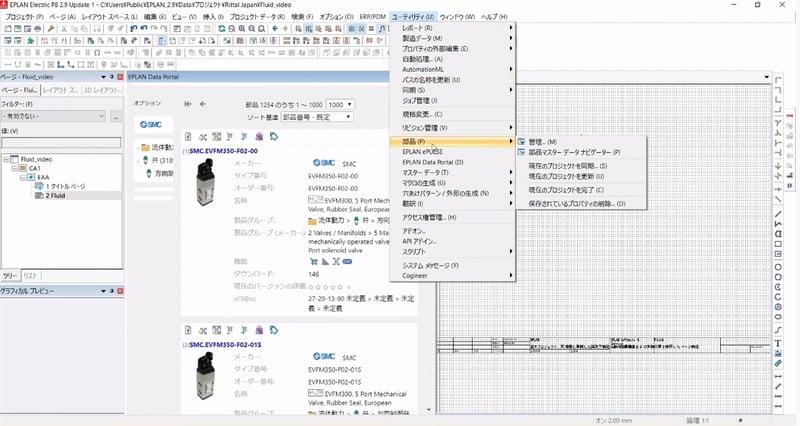Viewport: 800px width, 426px height.
Task: Click the Data Portal scrollbar down arrow
Action: [x=429, y=410]
